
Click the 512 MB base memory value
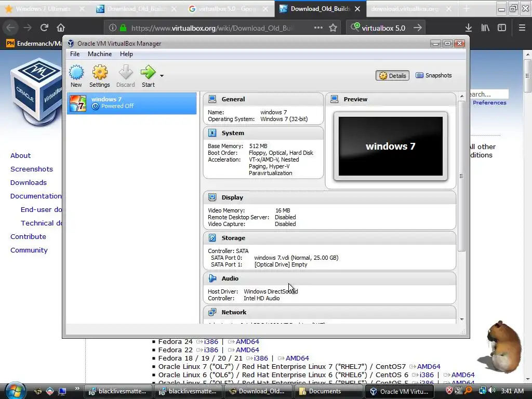point(258,146)
